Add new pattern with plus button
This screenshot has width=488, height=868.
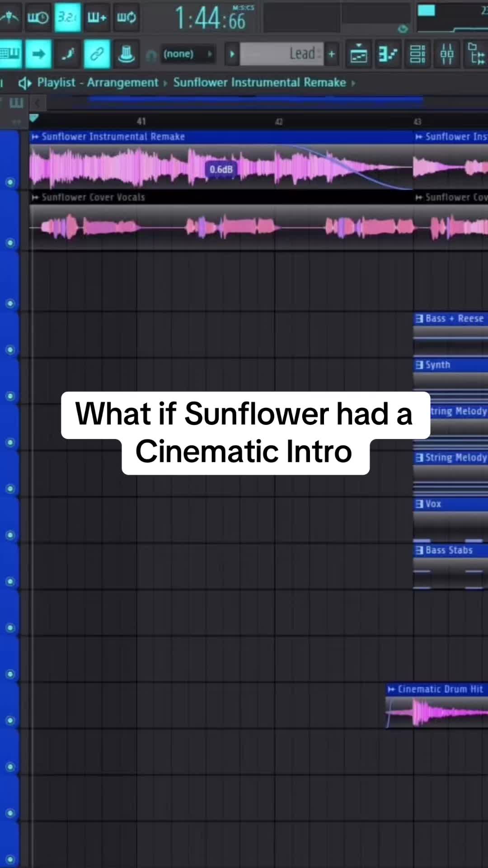point(332,54)
